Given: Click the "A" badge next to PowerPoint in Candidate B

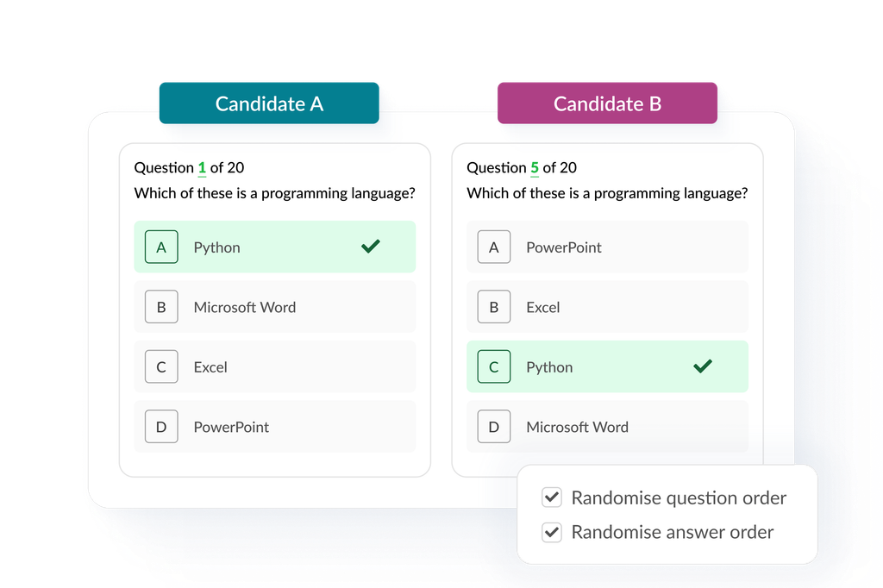Looking at the screenshot, I should pyautogui.click(x=494, y=247).
